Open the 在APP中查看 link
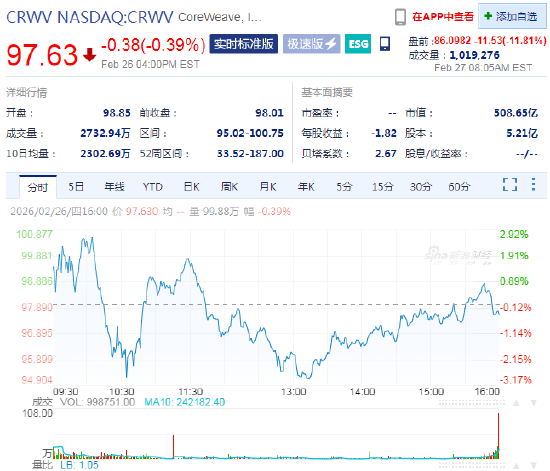Screen dimensions: 550x471 click(x=443, y=16)
